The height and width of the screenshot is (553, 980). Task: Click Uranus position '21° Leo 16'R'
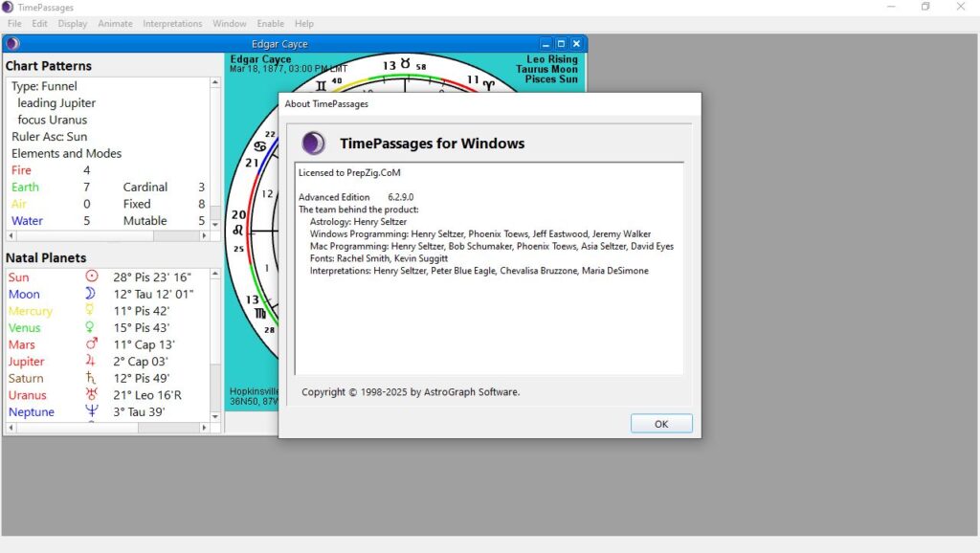[147, 395]
